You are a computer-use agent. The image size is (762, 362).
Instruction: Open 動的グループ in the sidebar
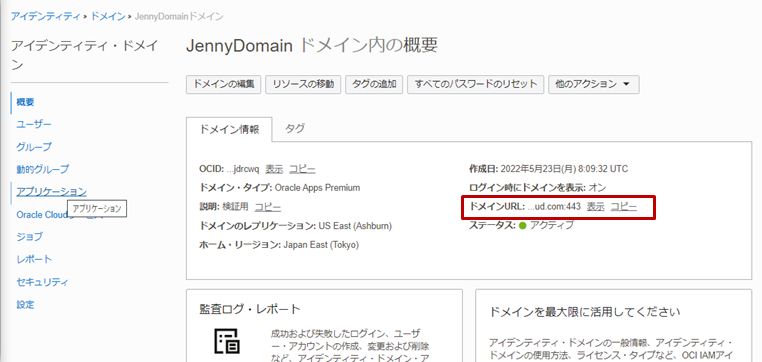tap(42, 169)
